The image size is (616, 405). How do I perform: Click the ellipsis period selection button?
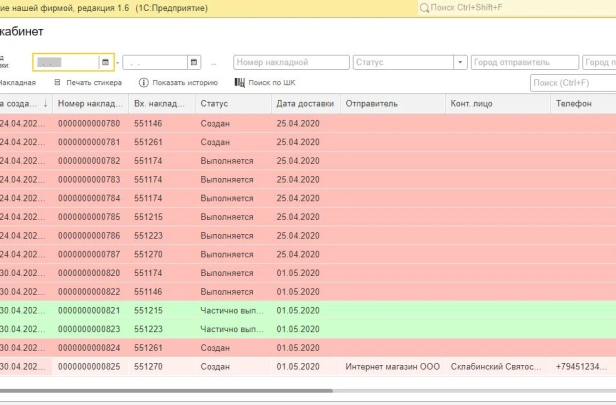(x=213, y=63)
